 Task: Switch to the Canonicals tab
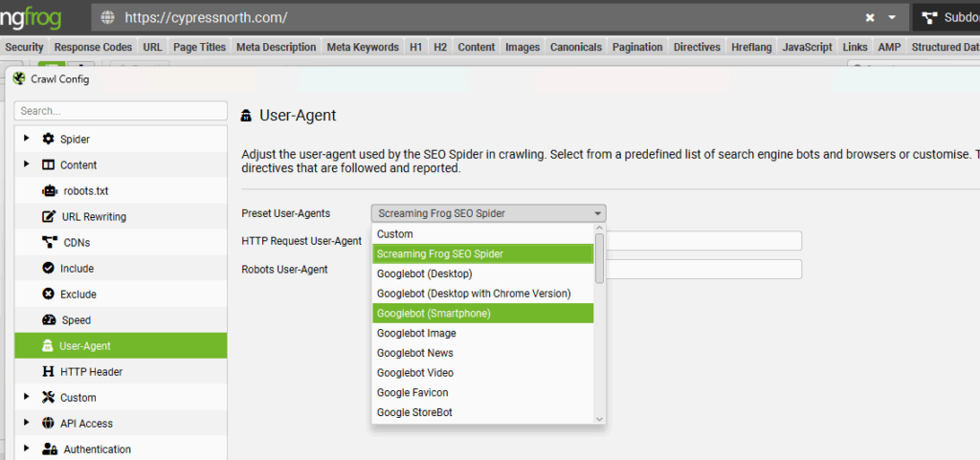coord(575,47)
